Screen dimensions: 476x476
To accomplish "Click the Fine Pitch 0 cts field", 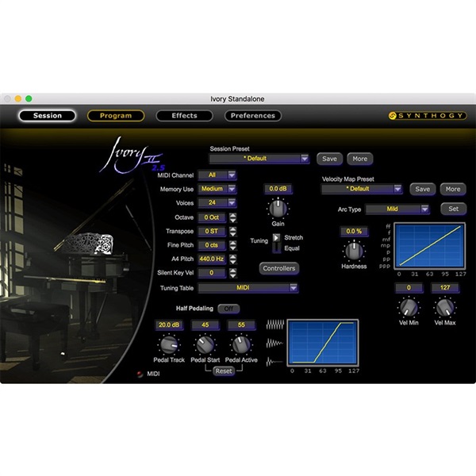I will (212, 245).
